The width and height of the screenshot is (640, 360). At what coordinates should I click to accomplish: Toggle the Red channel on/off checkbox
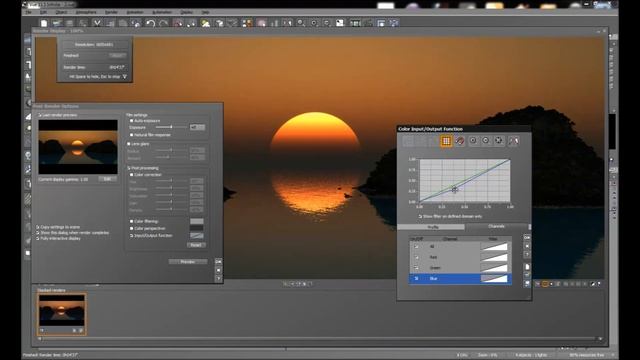(x=416, y=257)
